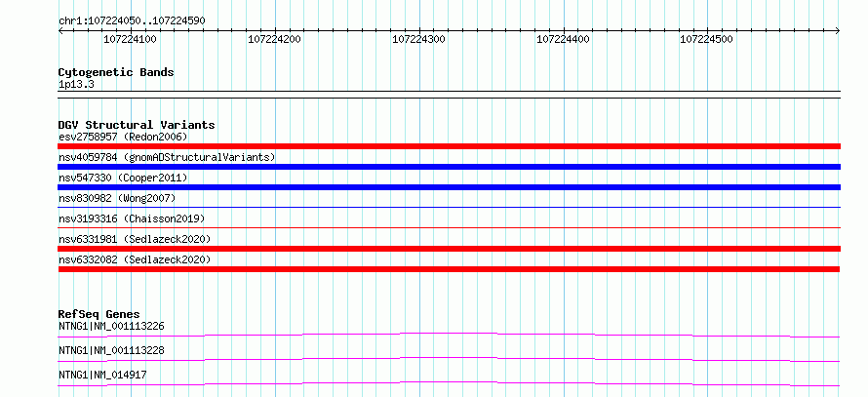Open the NTNG1|NM_001113226 transcript label

111,326
